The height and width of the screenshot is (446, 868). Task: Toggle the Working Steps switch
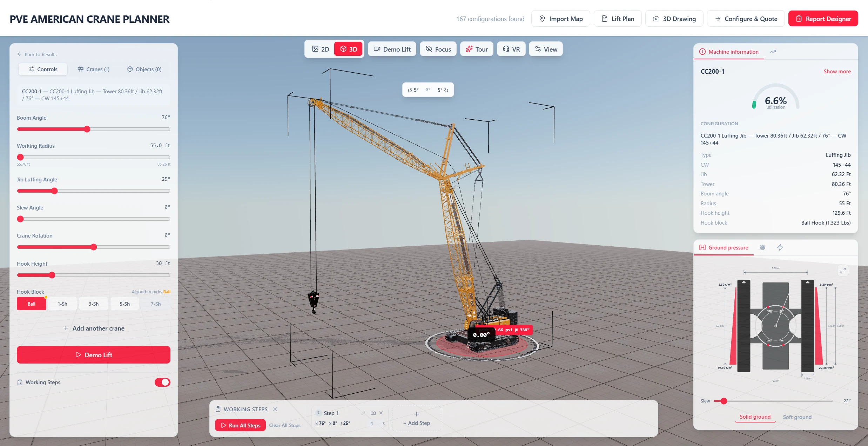[162, 382]
